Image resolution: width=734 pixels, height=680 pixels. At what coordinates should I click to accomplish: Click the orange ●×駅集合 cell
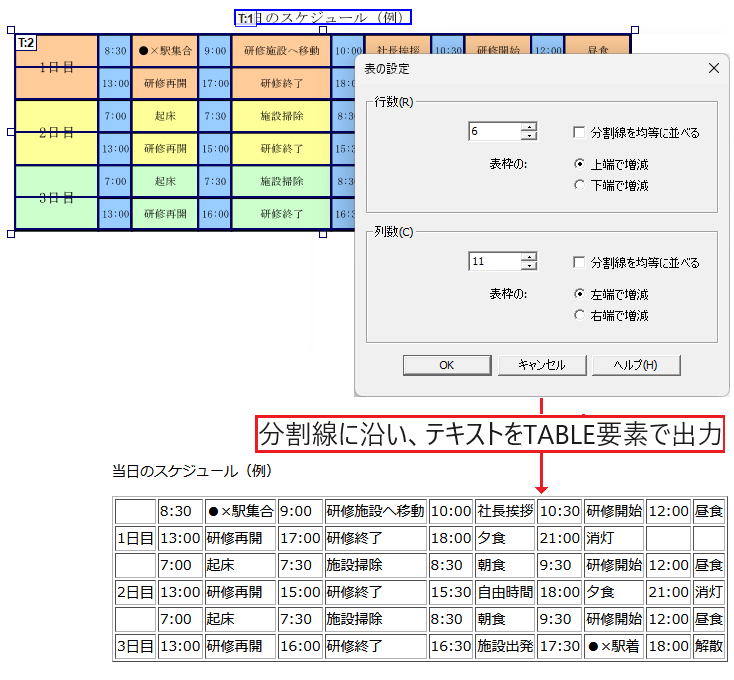click(164, 50)
